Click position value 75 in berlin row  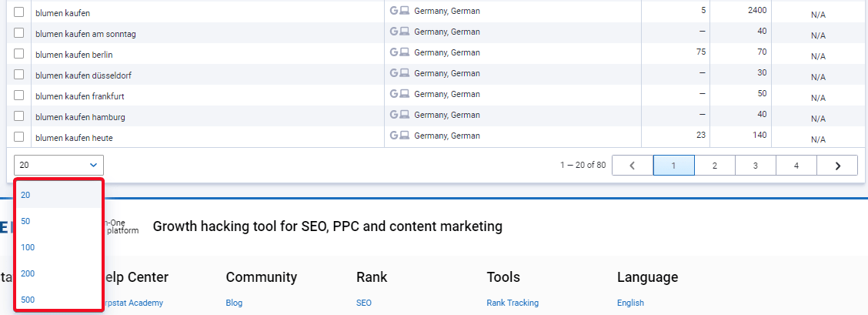tap(701, 52)
